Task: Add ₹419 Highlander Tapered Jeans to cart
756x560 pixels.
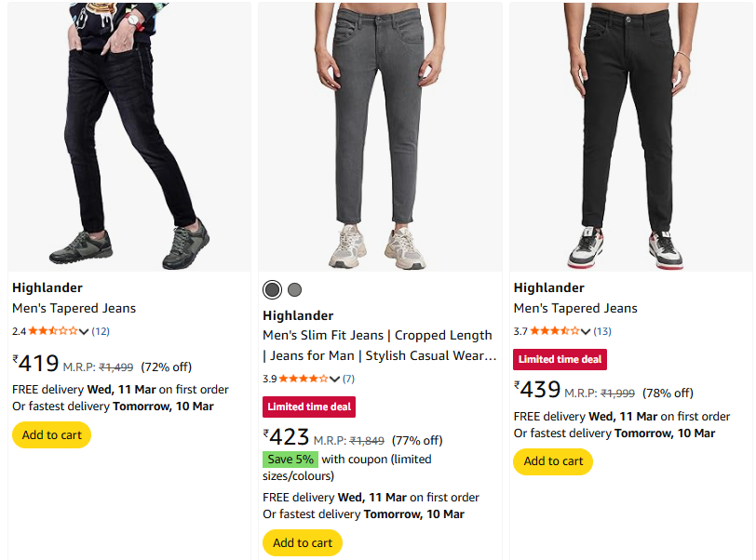Action: [51, 434]
